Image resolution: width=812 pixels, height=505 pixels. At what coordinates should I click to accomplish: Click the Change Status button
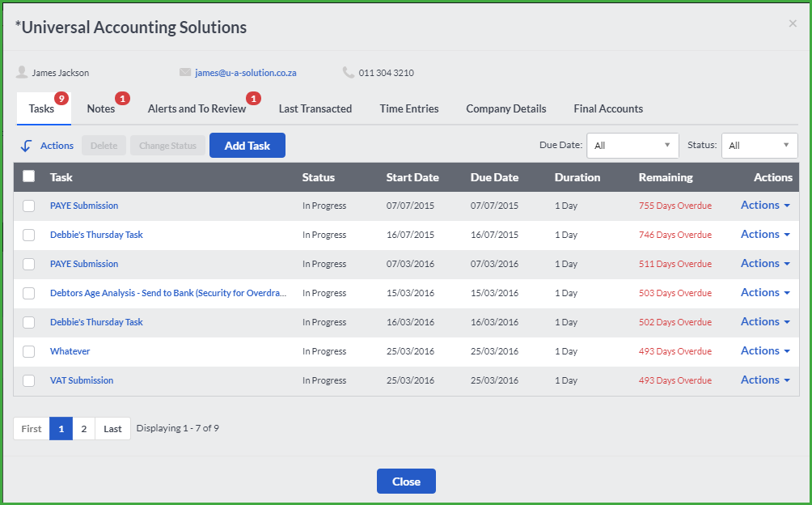pos(167,146)
